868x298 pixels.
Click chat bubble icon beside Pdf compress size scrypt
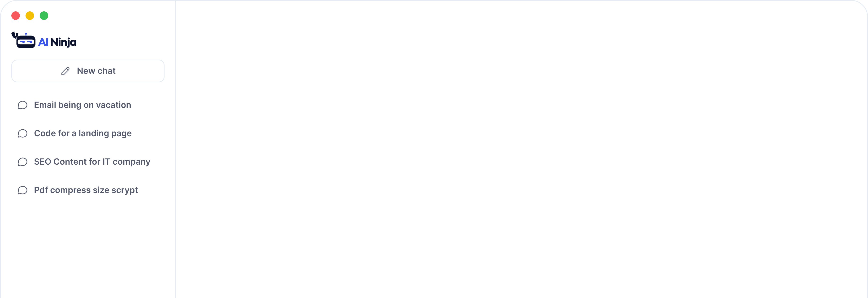23,190
